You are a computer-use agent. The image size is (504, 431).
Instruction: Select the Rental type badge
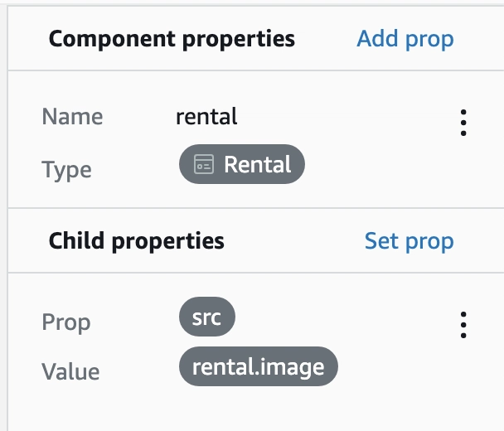[242, 164]
